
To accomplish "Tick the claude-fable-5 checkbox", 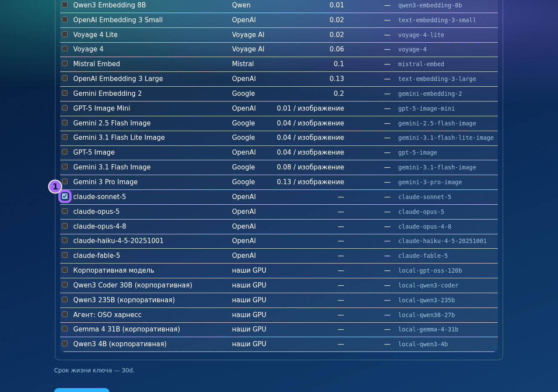I will (65, 255).
